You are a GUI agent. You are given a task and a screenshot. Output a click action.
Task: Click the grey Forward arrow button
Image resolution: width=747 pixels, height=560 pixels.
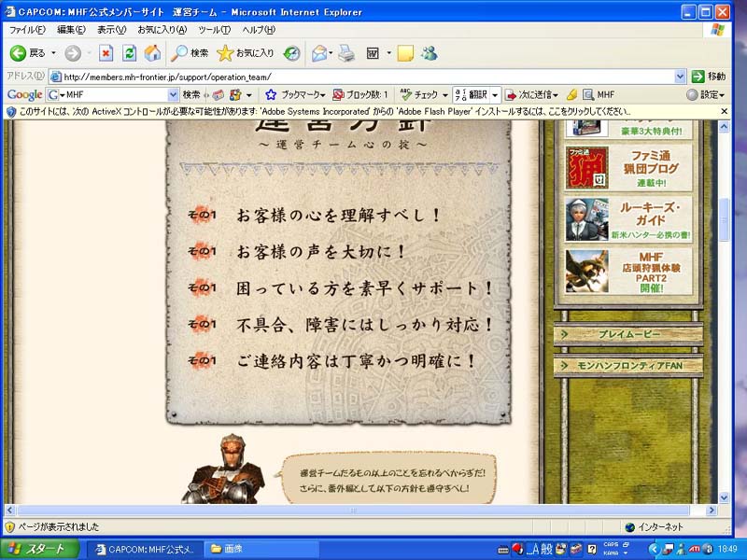point(73,53)
